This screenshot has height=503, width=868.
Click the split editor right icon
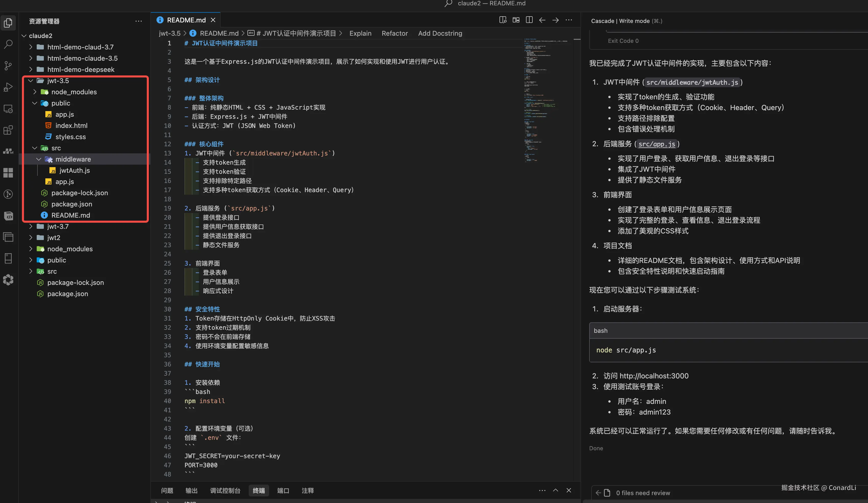pos(529,20)
